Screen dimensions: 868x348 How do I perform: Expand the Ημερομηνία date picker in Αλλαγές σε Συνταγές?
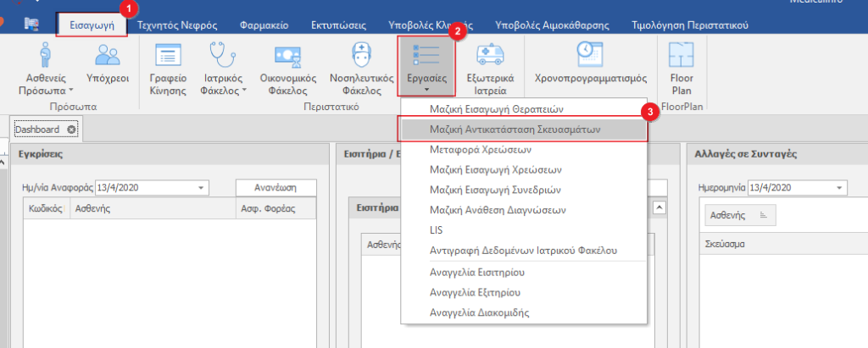pos(839,188)
